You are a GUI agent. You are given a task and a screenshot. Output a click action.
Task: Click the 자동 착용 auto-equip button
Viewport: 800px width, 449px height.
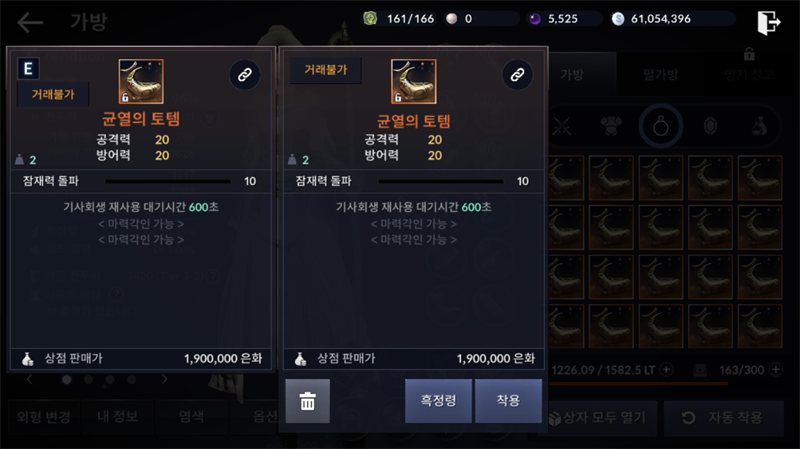(723, 418)
